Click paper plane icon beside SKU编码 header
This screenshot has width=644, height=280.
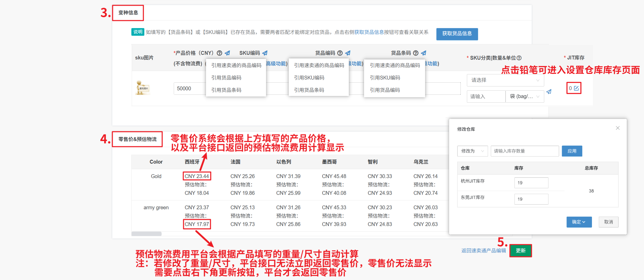click(x=265, y=53)
